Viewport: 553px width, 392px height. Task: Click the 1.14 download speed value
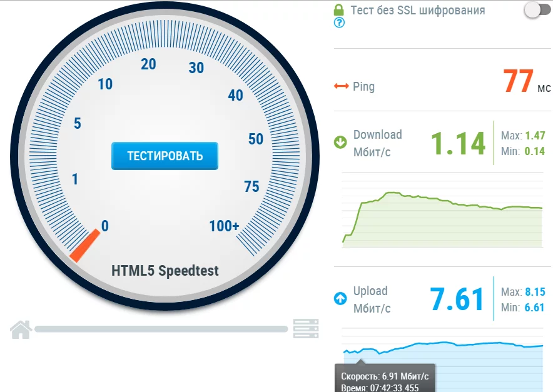pyautogui.click(x=458, y=143)
